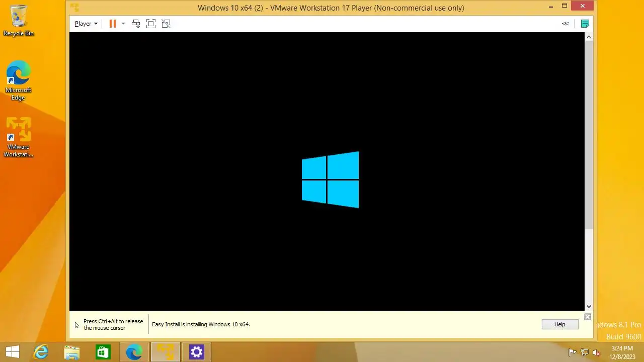Expand the power options dropdown arrow
Image resolution: width=644 pixels, height=362 pixels.
123,24
